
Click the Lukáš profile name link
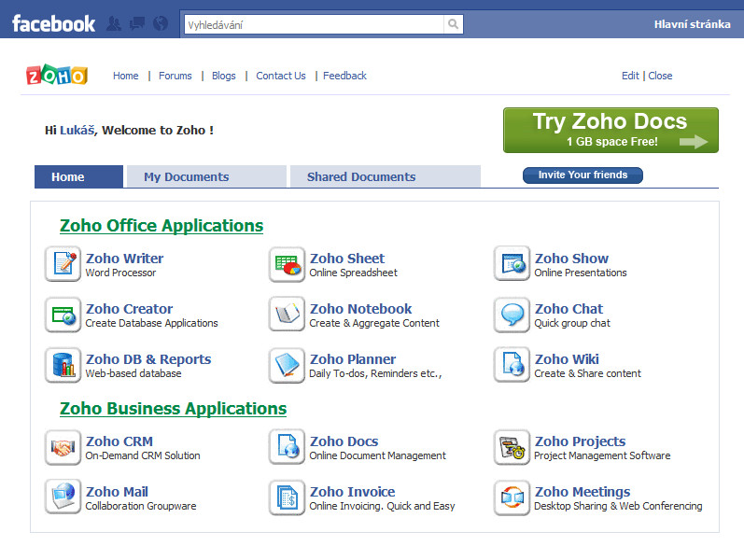coord(77,130)
